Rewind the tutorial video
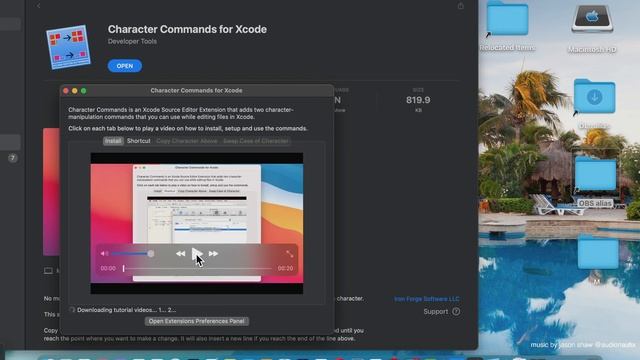This screenshot has height=360, width=640. coord(180,253)
